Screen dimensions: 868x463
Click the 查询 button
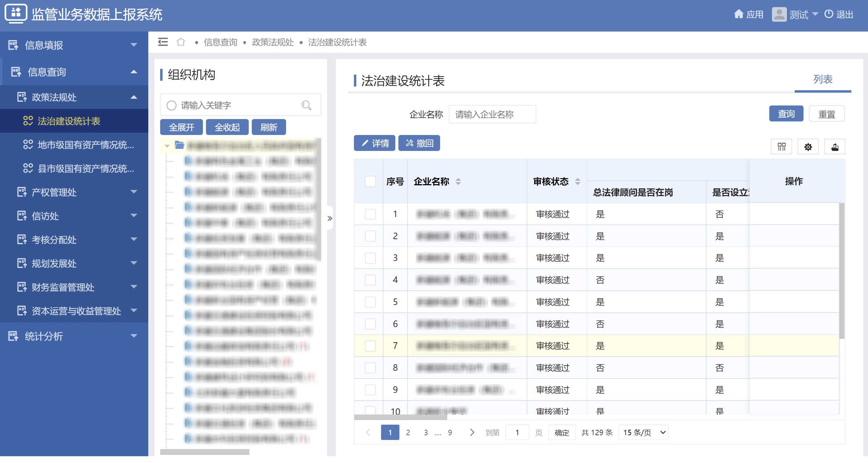pos(786,114)
